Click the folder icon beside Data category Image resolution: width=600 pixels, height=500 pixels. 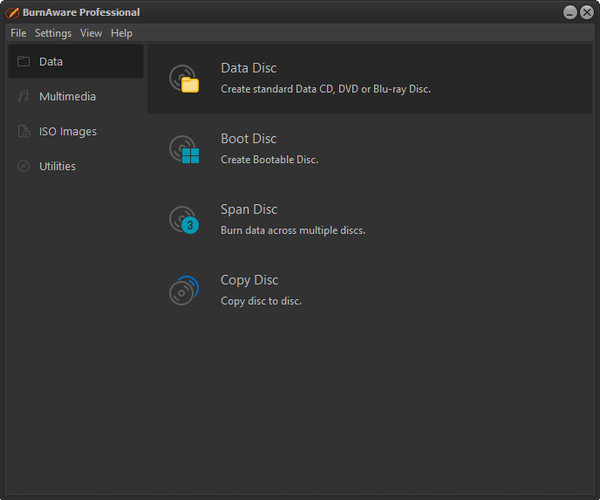click(23, 62)
